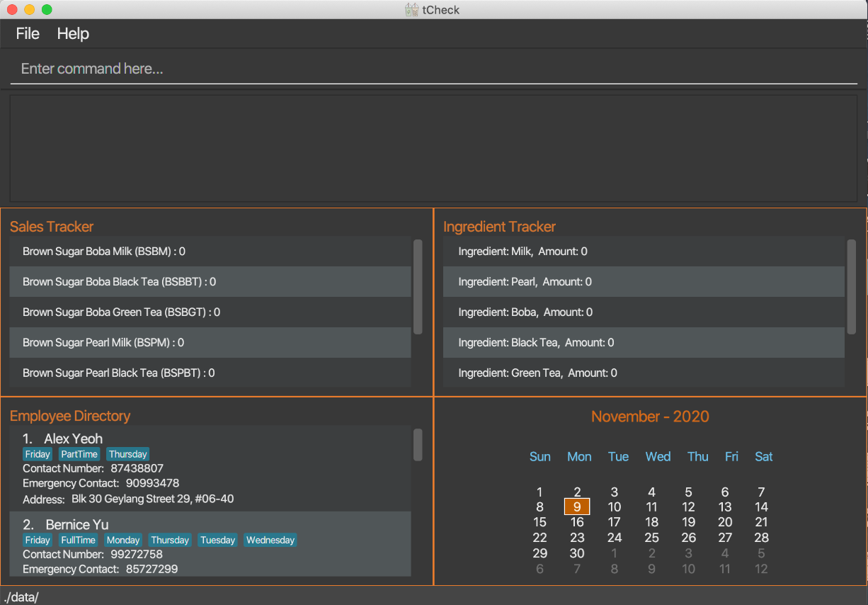The image size is (868, 605).
Task: Focus the 'Enter command here...' input field
Action: [433, 69]
